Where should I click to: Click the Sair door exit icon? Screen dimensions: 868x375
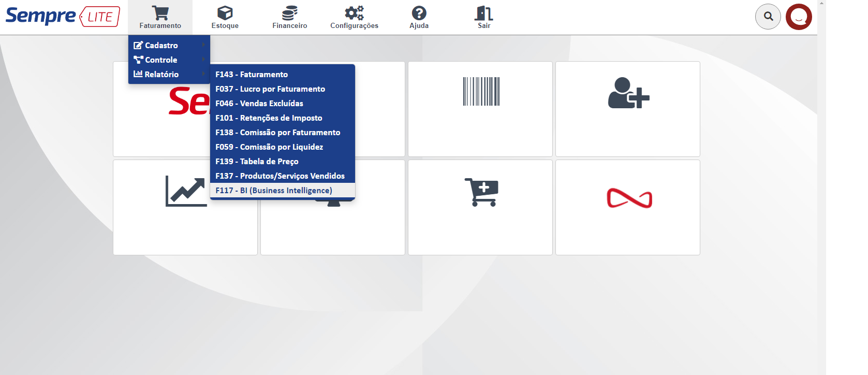click(484, 13)
